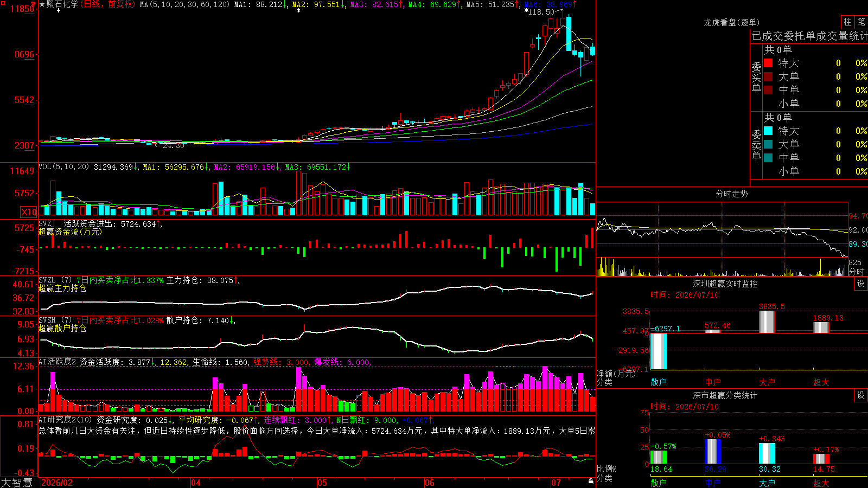Click the 小单 row under 委买单
Image resolution: width=868 pixels, height=488 pixels.
tap(815, 104)
